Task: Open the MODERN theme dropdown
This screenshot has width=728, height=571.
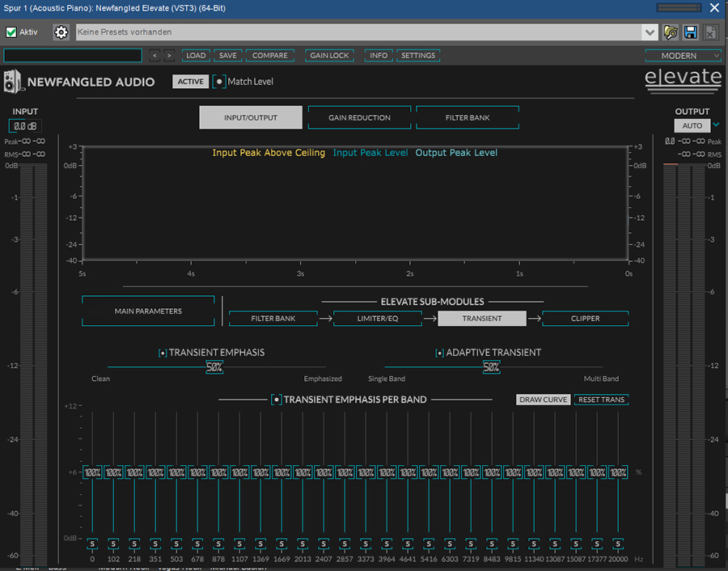Action: (683, 56)
